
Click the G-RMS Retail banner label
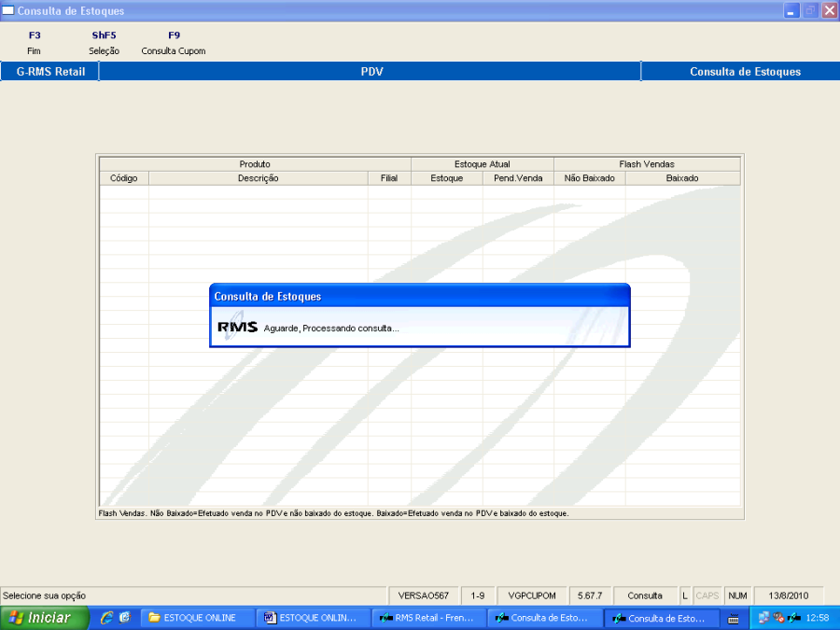click(x=49, y=71)
